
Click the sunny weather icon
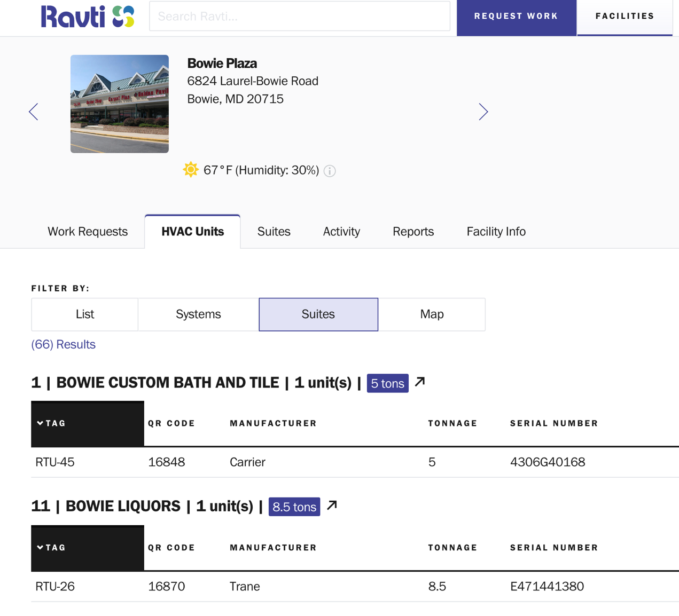191,170
